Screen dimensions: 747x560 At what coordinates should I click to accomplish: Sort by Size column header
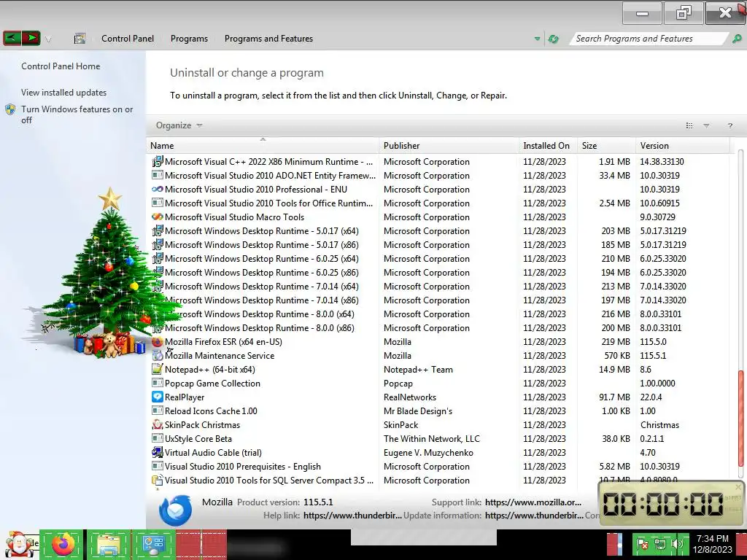[x=606, y=146]
